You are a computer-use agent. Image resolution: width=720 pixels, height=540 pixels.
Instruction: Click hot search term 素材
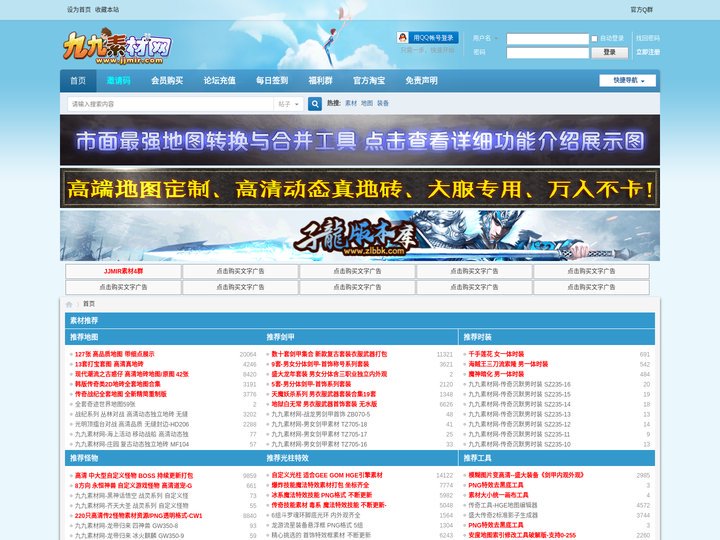point(351,103)
